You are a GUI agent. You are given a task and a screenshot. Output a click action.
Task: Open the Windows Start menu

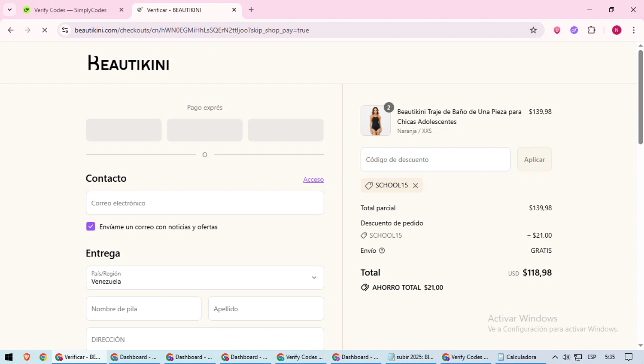[9, 357]
